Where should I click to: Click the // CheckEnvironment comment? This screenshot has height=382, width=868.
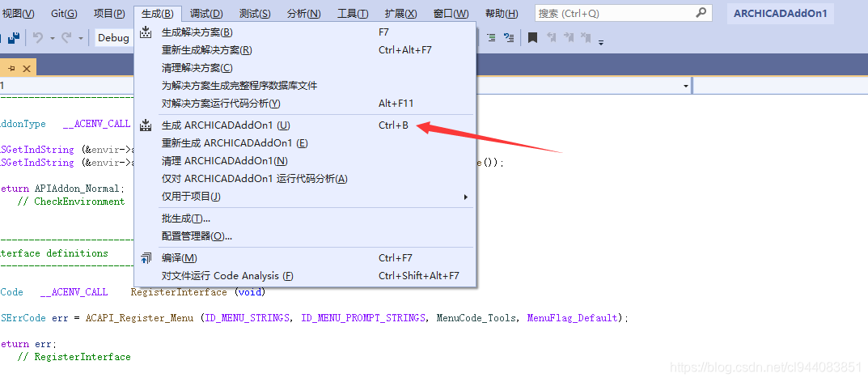coord(71,202)
